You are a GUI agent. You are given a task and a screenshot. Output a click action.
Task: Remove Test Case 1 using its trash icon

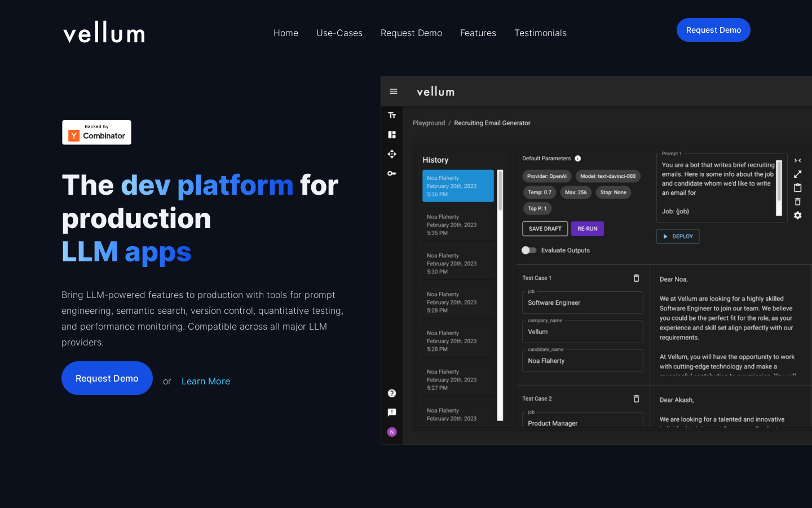click(636, 278)
